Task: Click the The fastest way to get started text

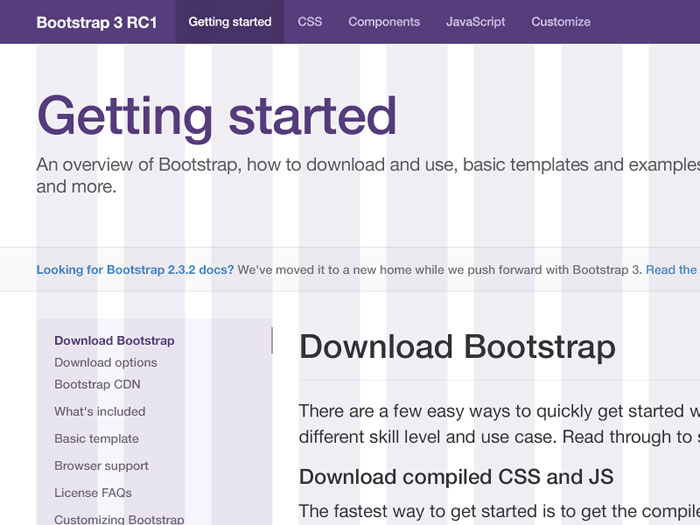Action: click(500, 511)
